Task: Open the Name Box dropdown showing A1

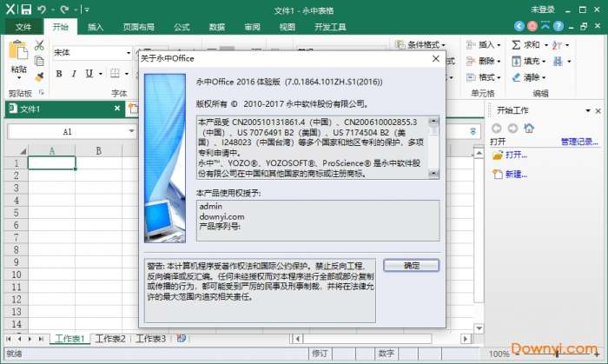Action: 131,131
